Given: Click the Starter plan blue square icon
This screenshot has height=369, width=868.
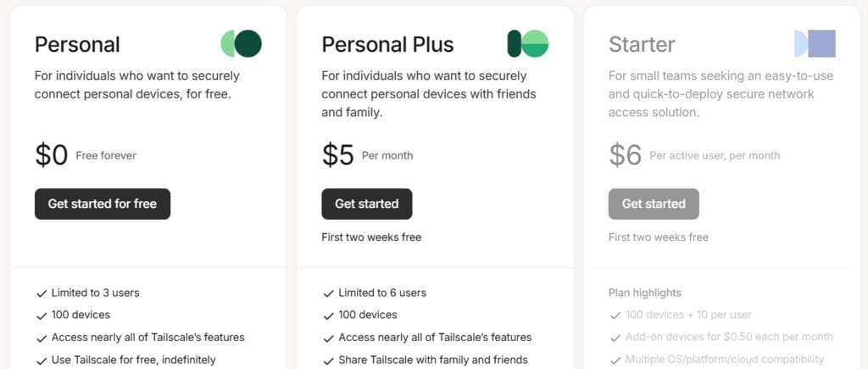Looking at the screenshot, I should coord(815,43).
